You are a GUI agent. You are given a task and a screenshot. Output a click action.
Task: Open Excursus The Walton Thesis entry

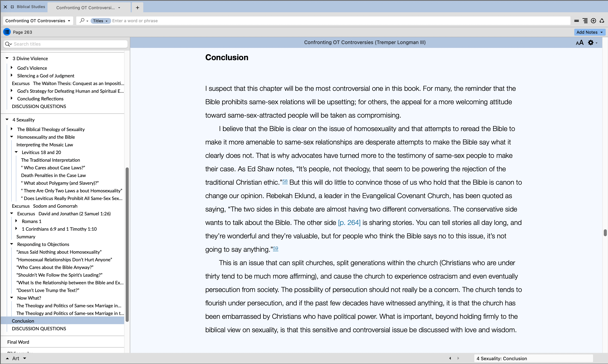(68, 83)
